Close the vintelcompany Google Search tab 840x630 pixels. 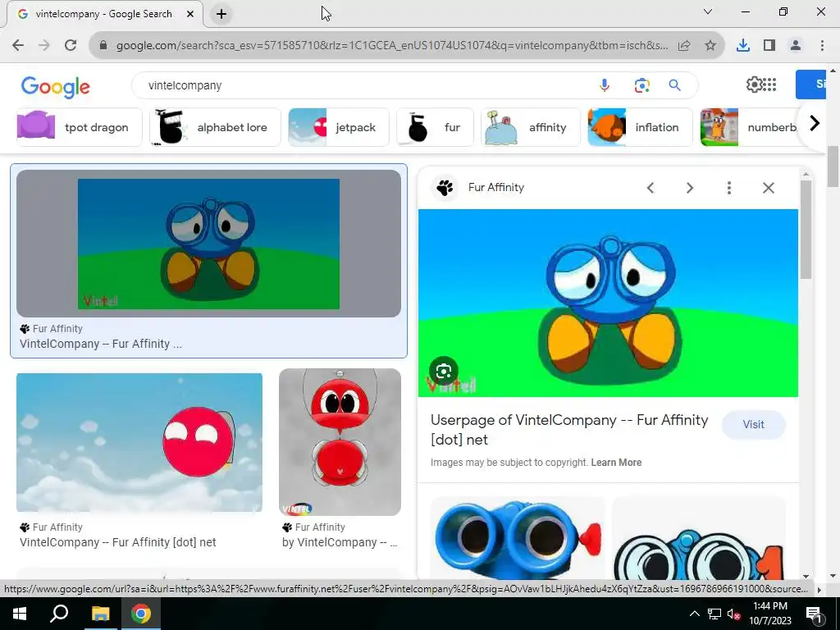pos(190,14)
